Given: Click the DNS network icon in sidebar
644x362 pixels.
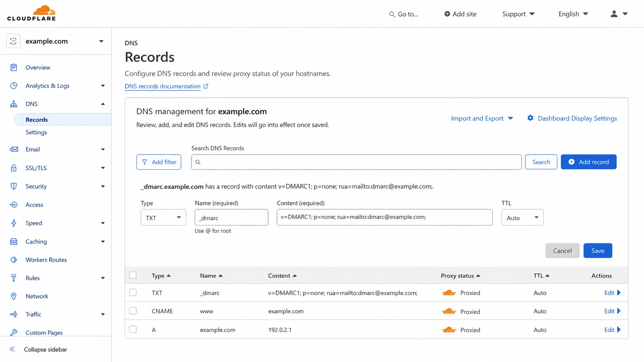Looking at the screenshot, I should click(13, 104).
